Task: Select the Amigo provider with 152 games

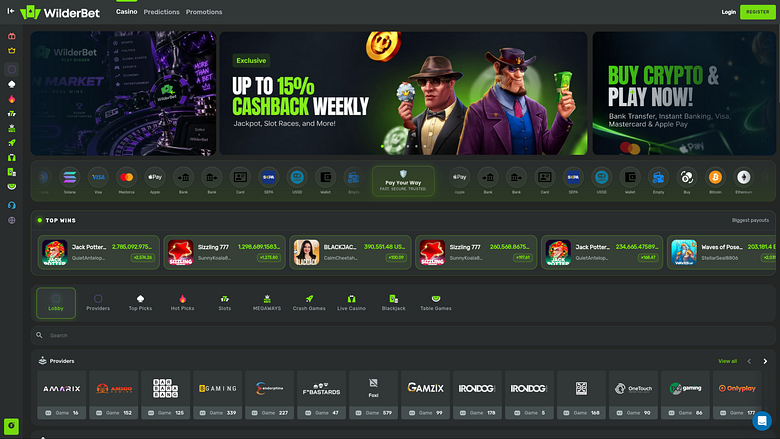Action: pos(113,395)
